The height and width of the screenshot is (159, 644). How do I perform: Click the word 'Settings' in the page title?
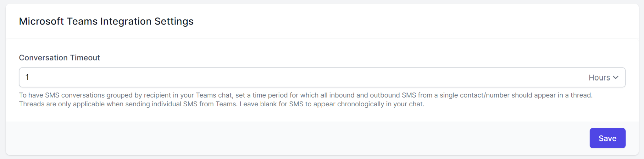click(174, 21)
